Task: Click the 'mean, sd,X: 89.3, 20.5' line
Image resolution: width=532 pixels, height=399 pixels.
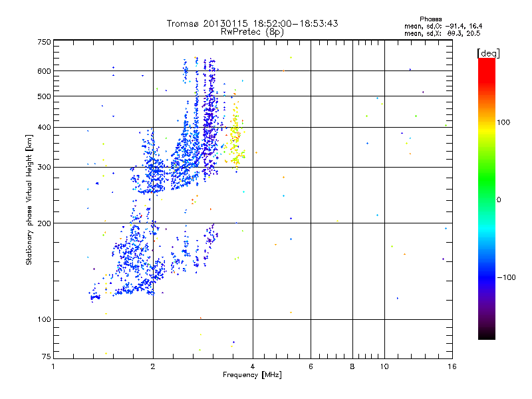Action: 442,33
